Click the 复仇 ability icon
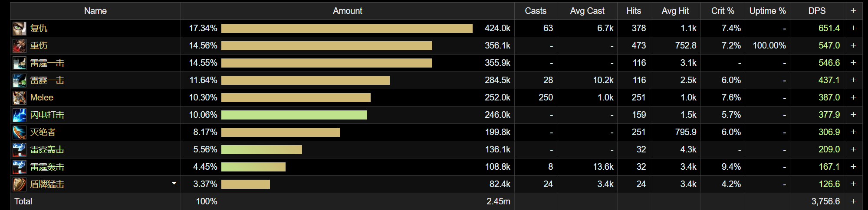868x210 pixels. coord(19,29)
